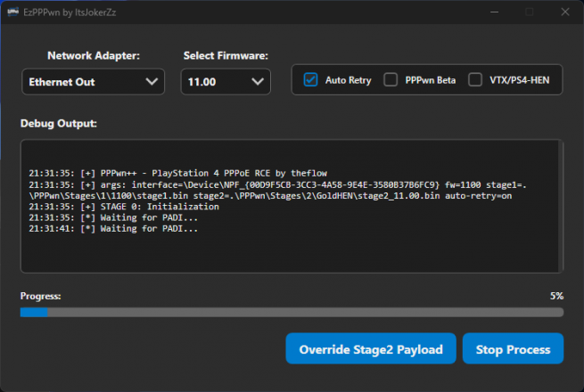Disable the Auto Retry checkbox

311,79
